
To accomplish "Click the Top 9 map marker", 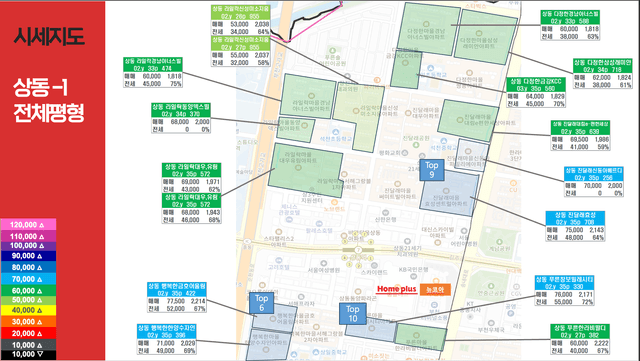I will pyautogui.click(x=431, y=170).
